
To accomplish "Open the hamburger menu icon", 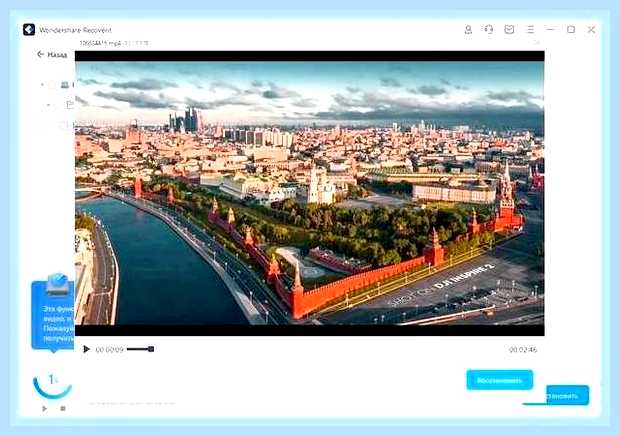I will pos(530,30).
